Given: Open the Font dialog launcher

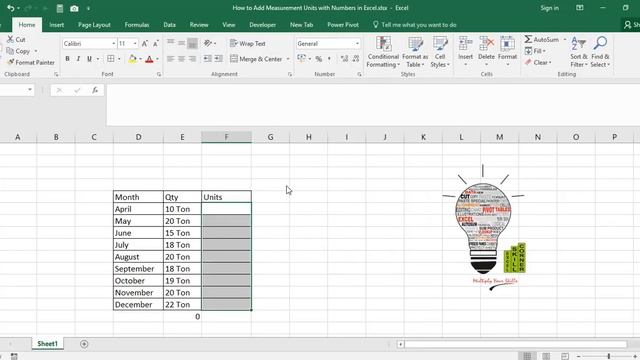Looking at the screenshot, I should point(159,74).
